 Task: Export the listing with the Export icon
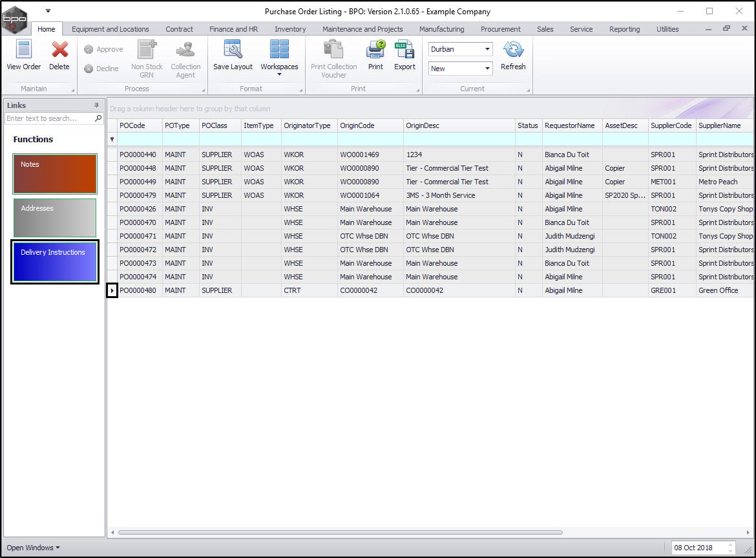(404, 50)
